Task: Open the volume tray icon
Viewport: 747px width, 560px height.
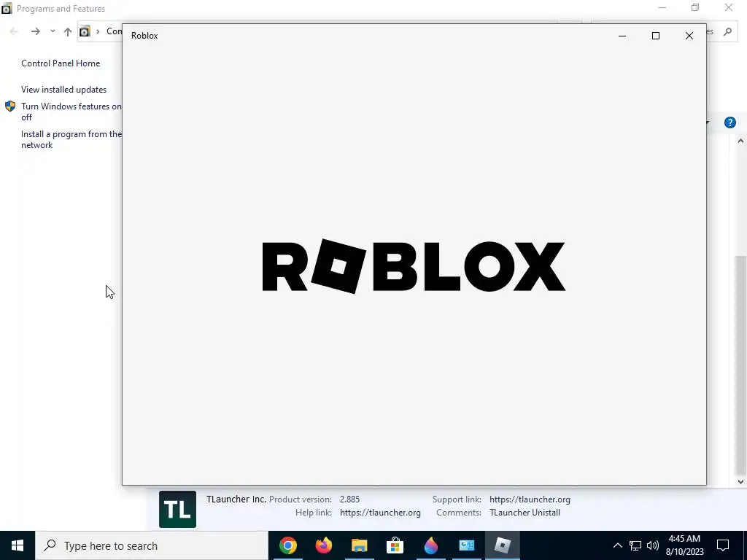Action: click(653, 545)
